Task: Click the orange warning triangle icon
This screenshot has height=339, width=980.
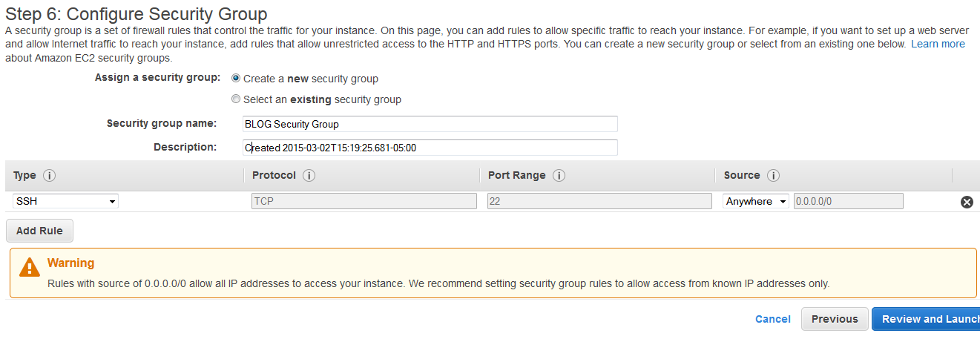Action: tap(29, 267)
